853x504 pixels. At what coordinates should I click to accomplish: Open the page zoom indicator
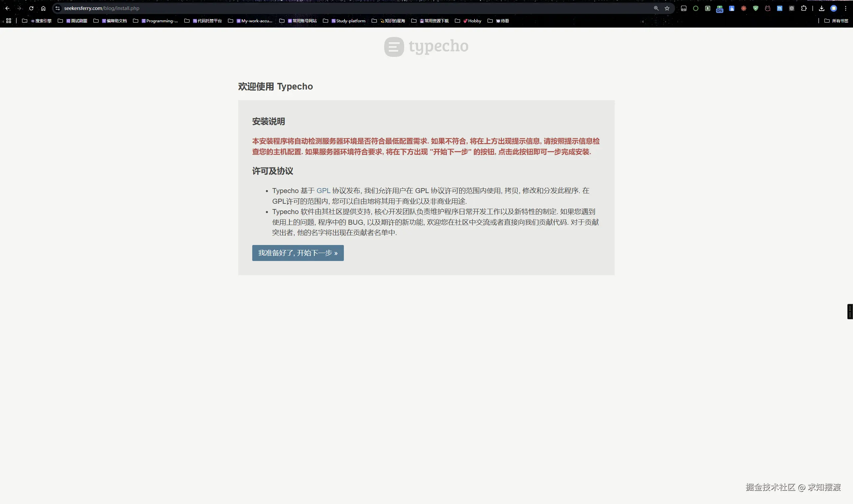[656, 8]
